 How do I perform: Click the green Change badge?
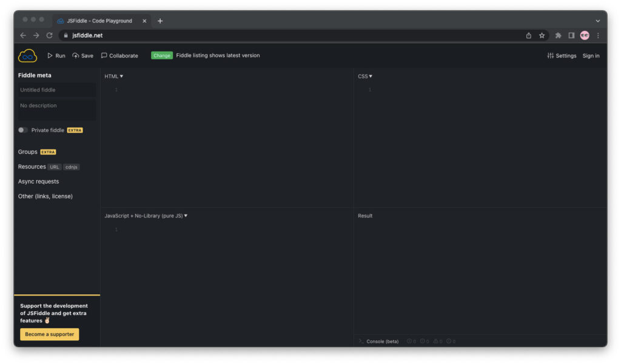point(161,55)
